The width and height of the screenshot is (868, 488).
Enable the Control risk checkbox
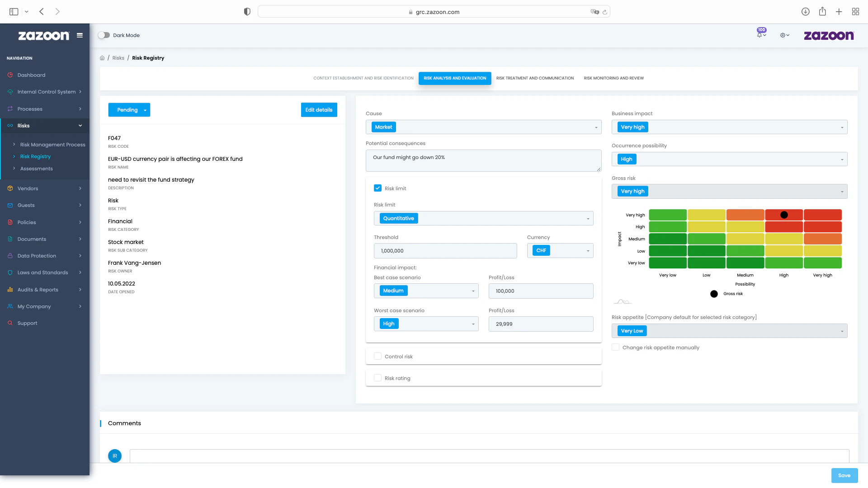click(x=377, y=356)
